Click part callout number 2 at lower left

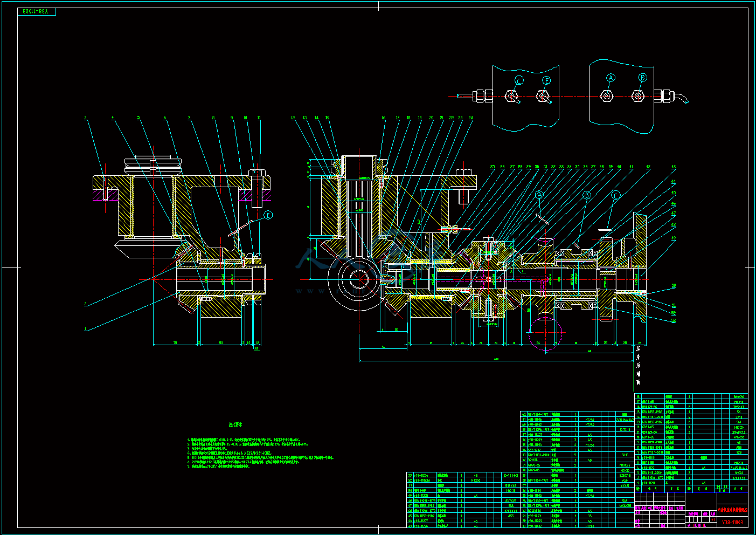[x=85, y=304]
